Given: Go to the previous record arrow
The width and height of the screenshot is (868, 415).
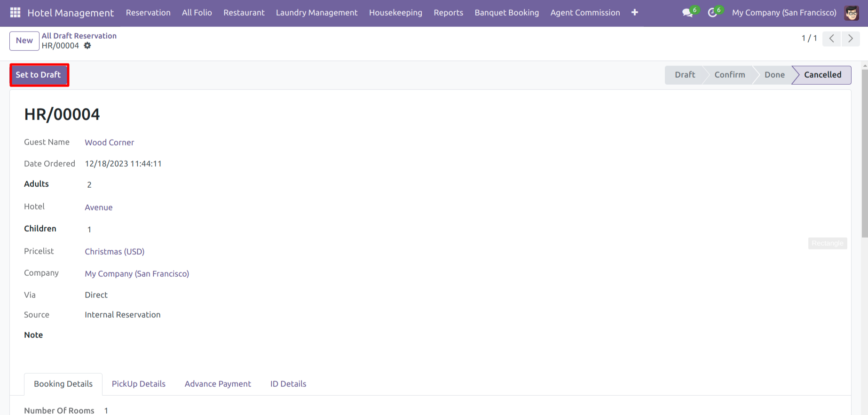Looking at the screenshot, I should (831, 39).
